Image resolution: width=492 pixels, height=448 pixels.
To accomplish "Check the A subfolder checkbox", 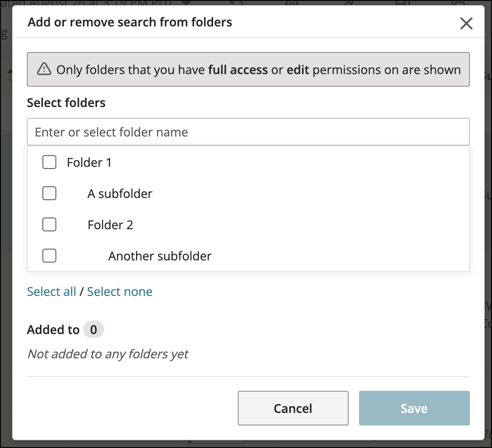I will click(x=49, y=193).
